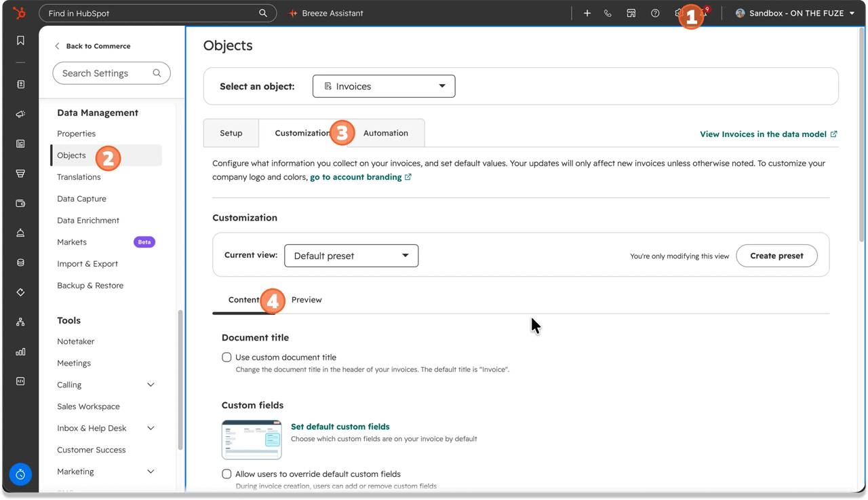Viewport: 868px width, 500px height.
Task: Switch to the Automation tab
Action: [x=386, y=133]
